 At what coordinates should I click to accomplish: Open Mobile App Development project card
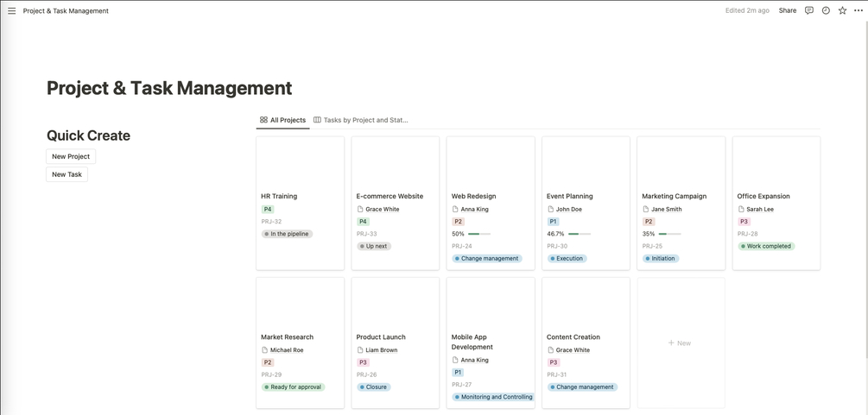tap(491, 343)
